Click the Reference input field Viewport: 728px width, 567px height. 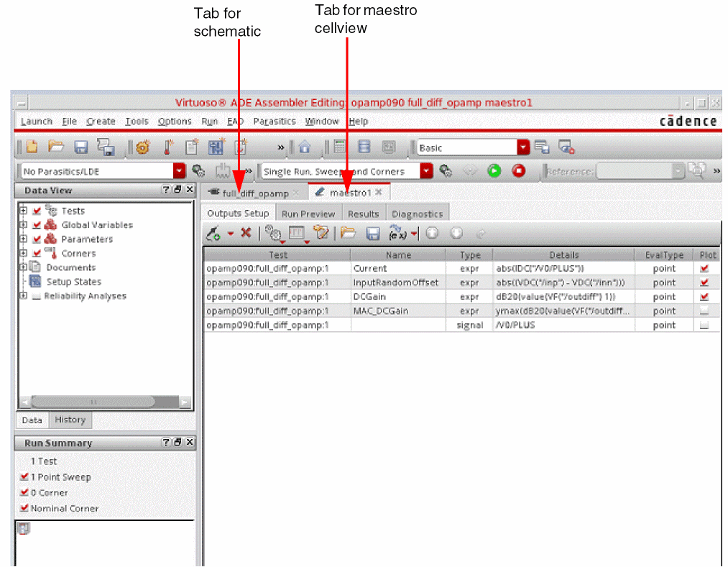coord(640,171)
